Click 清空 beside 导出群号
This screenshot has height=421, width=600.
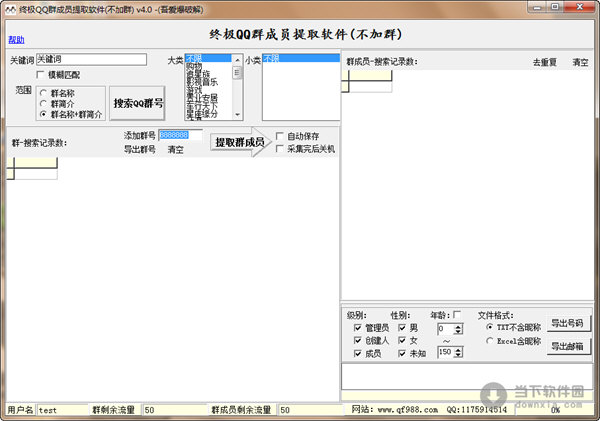pyautogui.click(x=176, y=150)
